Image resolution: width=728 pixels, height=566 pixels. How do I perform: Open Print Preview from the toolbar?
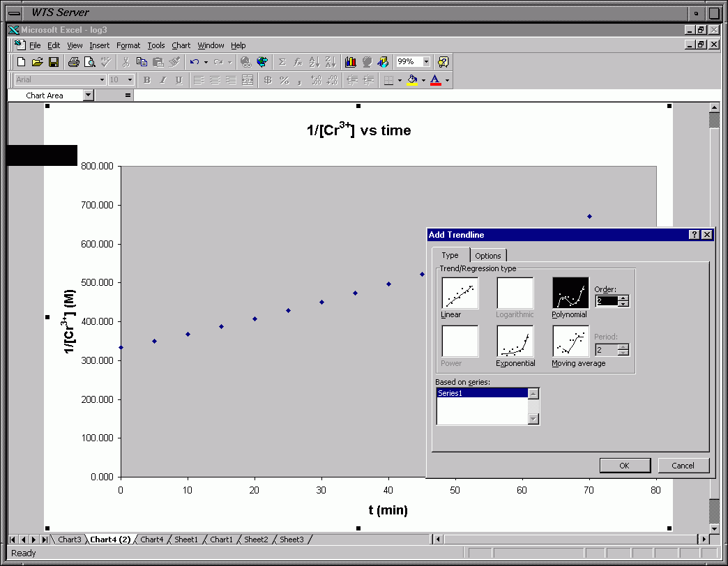click(x=90, y=62)
